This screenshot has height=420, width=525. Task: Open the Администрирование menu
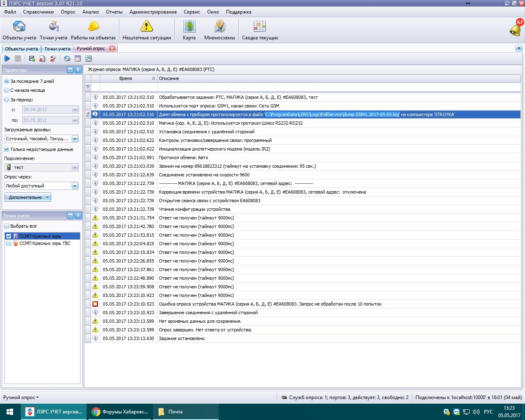click(153, 12)
